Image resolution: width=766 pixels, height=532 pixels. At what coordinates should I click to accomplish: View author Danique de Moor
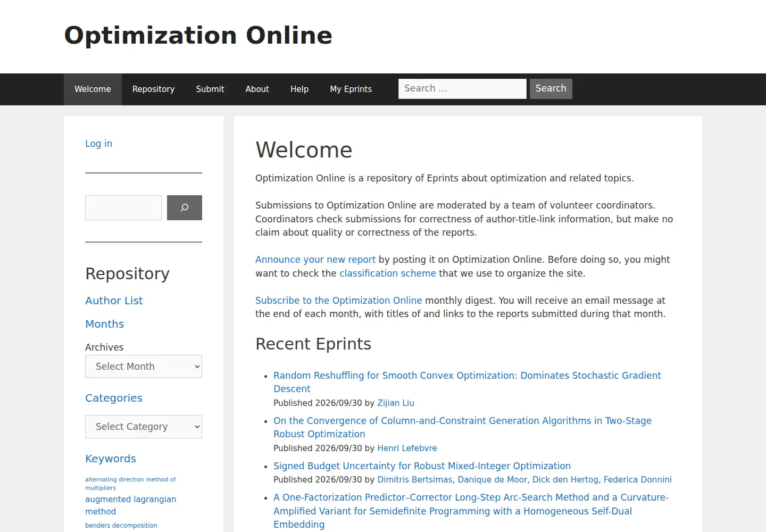(493, 480)
